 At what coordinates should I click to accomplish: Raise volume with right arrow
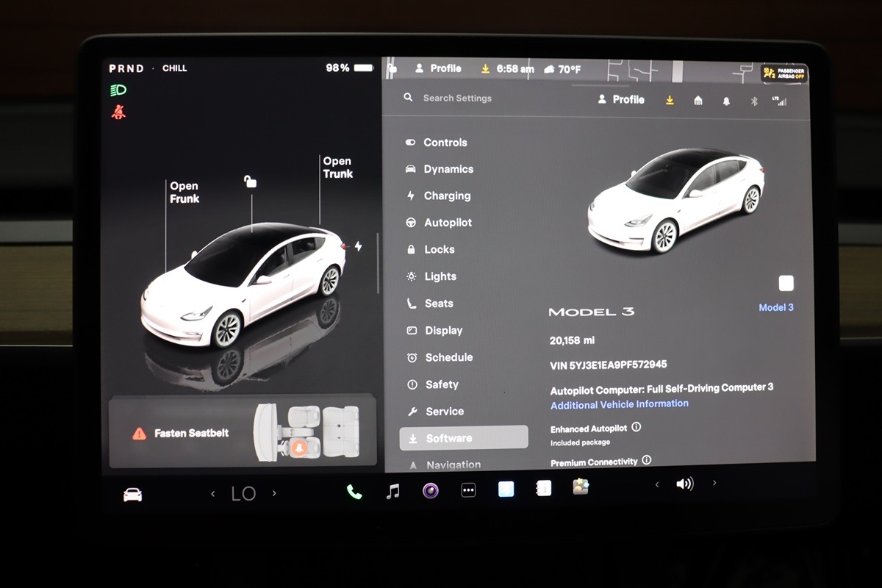pyautogui.click(x=714, y=483)
